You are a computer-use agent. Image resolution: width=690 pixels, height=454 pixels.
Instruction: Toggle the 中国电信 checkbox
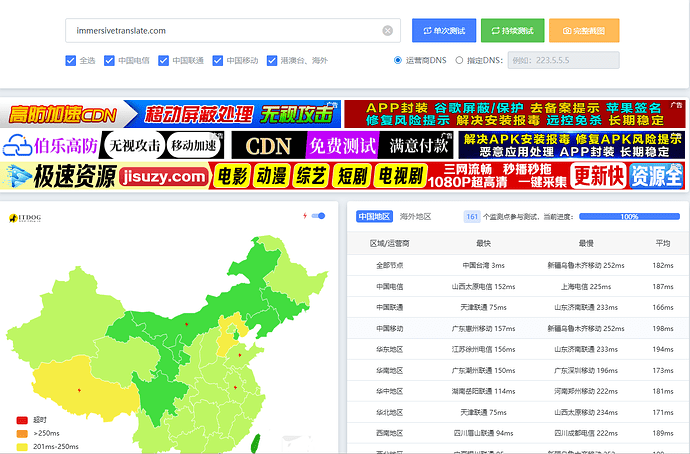click(x=109, y=60)
